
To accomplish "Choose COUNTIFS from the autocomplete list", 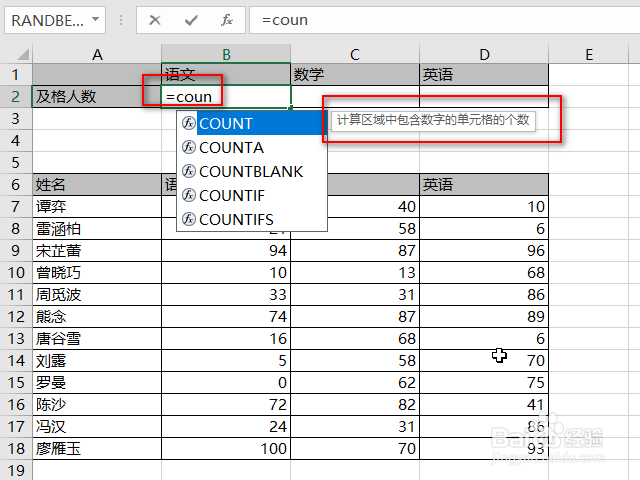I will pos(252,219).
